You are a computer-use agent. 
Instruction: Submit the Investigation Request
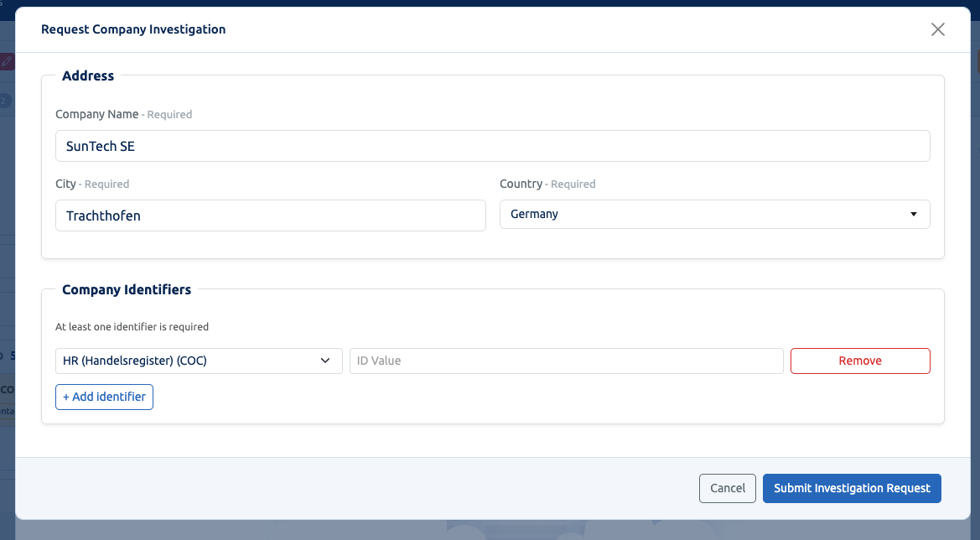click(x=852, y=488)
